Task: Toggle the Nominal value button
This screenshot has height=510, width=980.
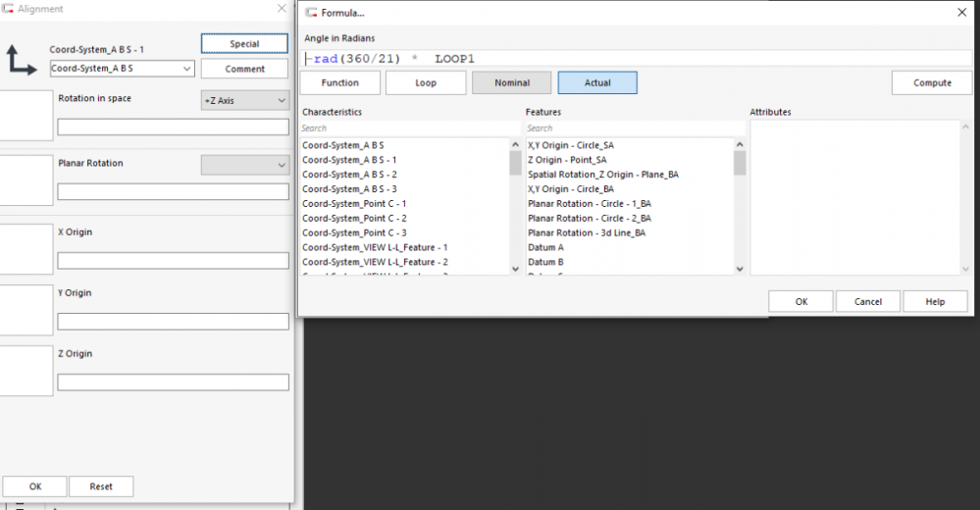Action: click(511, 83)
